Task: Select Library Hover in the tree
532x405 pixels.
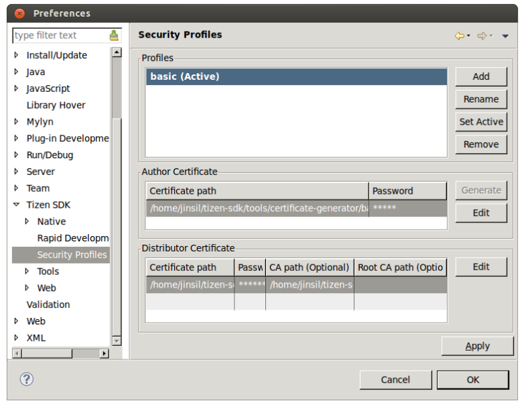Action: click(56, 105)
